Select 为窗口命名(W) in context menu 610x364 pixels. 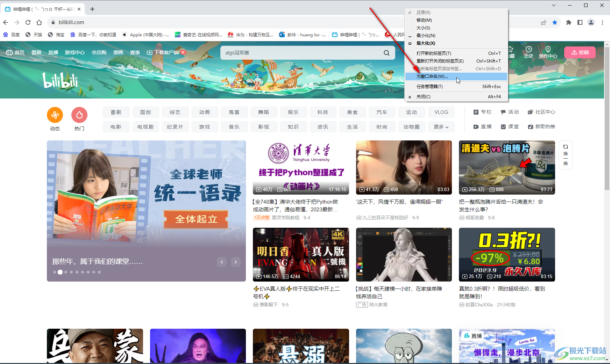(456, 77)
